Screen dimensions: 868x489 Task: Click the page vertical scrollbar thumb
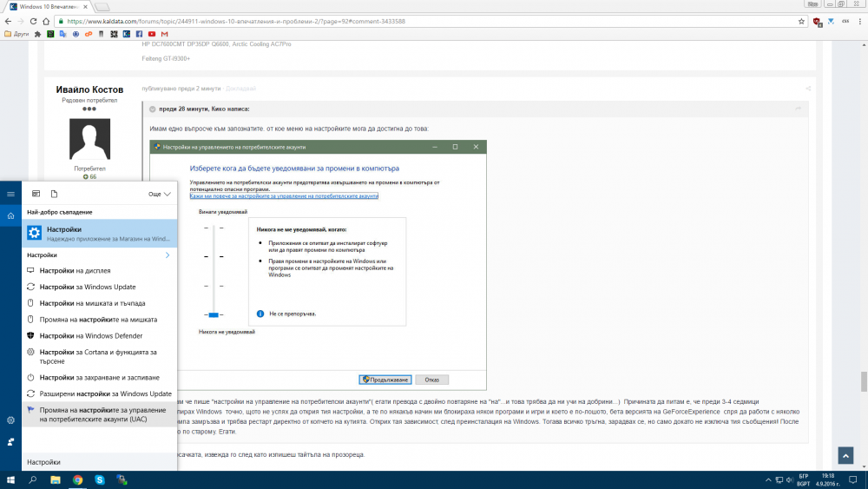click(864, 381)
